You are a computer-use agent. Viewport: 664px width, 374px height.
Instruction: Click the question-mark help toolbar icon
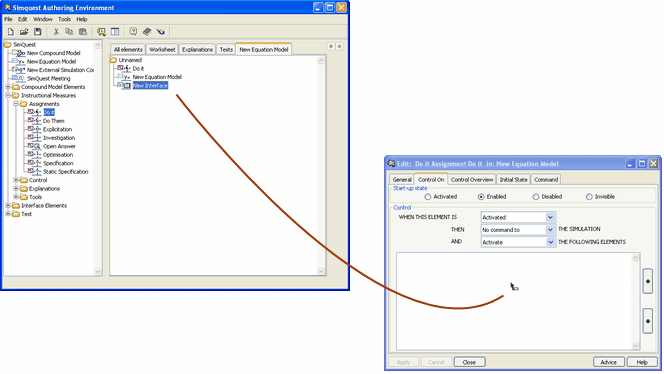click(133, 32)
